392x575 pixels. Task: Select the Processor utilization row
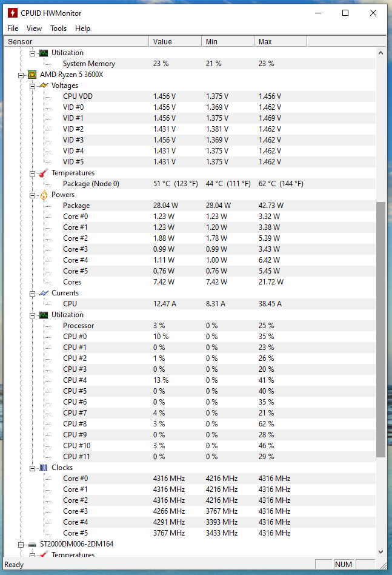pyautogui.click(x=219, y=326)
